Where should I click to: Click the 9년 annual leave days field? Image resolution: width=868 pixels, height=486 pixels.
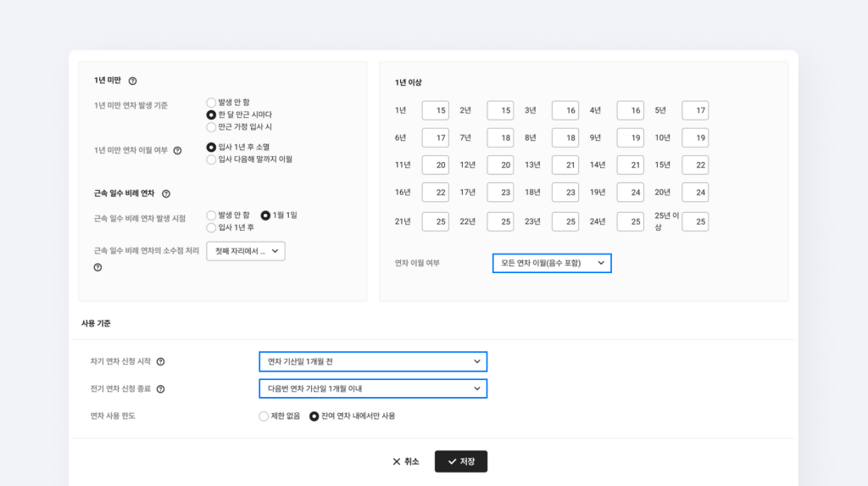[x=631, y=137]
